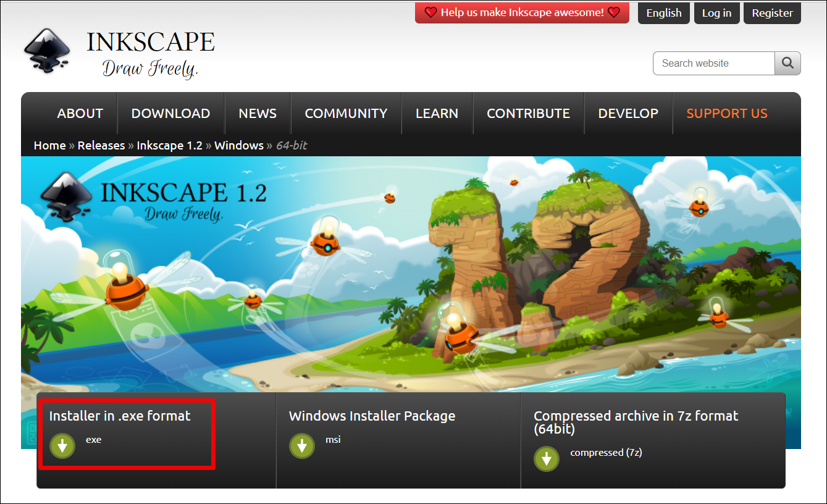Click the exe link text

pyautogui.click(x=93, y=440)
